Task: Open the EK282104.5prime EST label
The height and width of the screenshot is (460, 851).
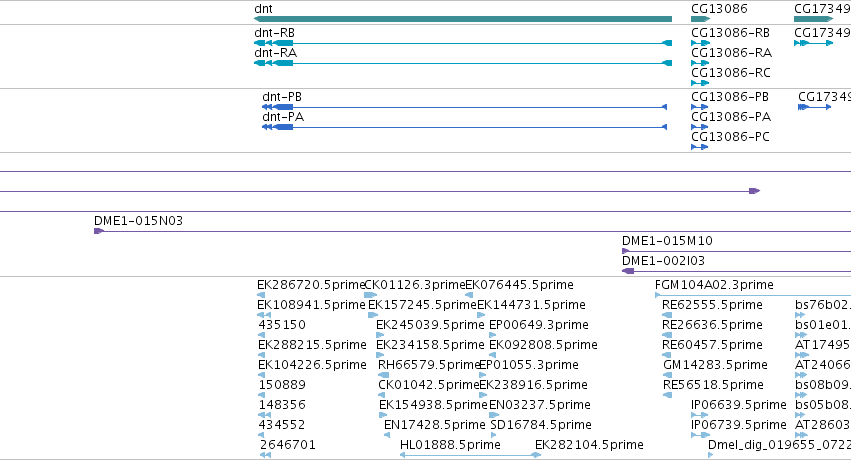Action: (x=589, y=445)
